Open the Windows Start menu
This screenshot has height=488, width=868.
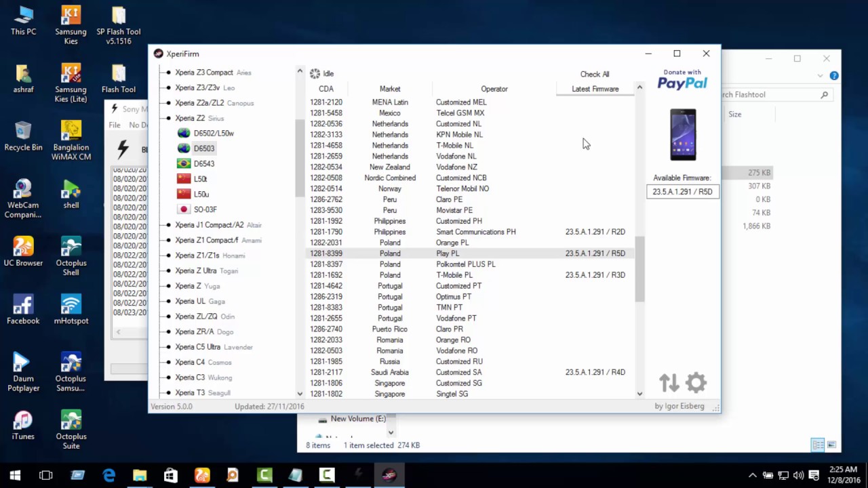click(x=15, y=475)
